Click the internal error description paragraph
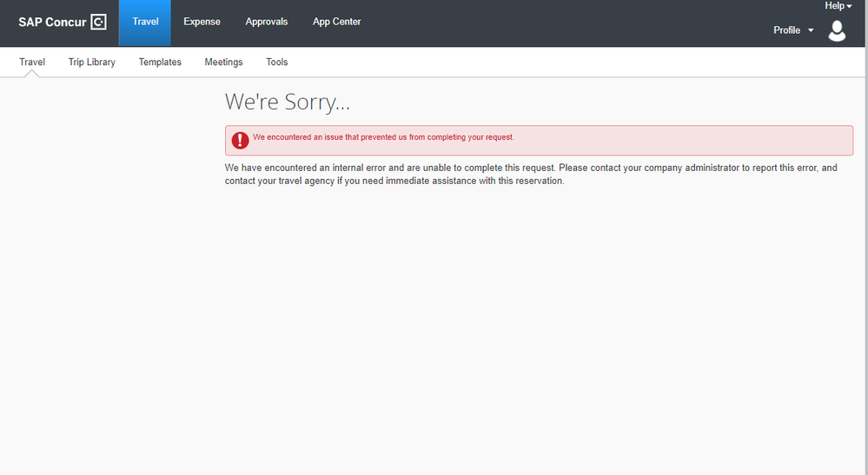 [x=531, y=175]
